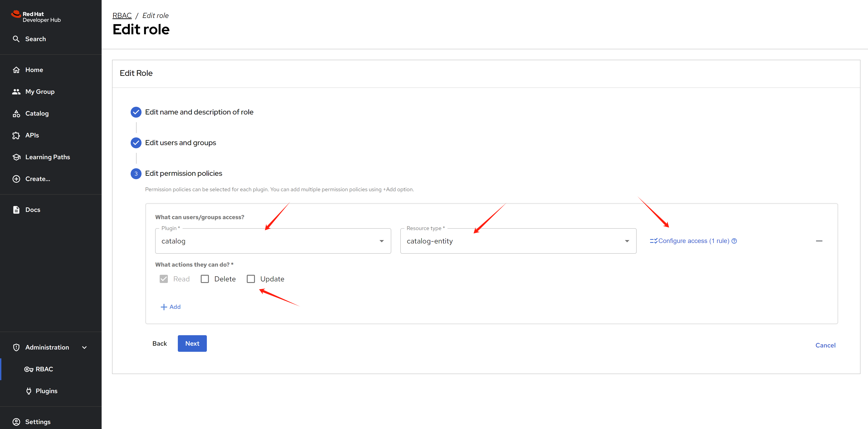Open Resource type dropdown showing catalog-entity
Image resolution: width=868 pixels, height=429 pixels.
(x=518, y=241)
